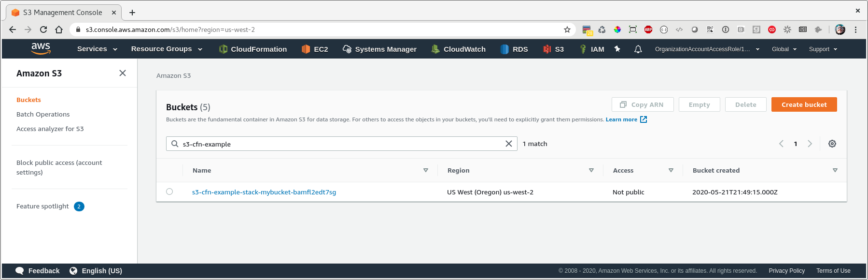Screen dimensions: 868x280
Task: Open the Global region dropdown
Action: click(x=784, y=49)
